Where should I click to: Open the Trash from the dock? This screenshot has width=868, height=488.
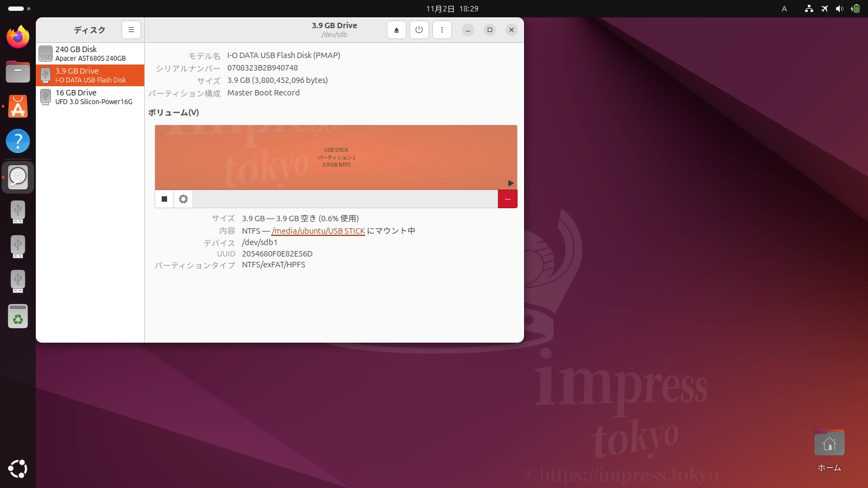click(18, 316)
